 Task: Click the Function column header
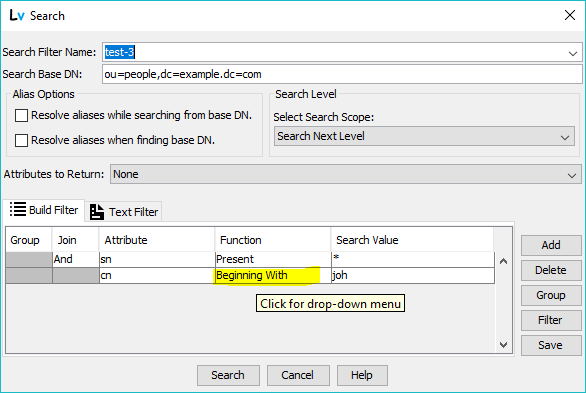[x=273, y=240]
